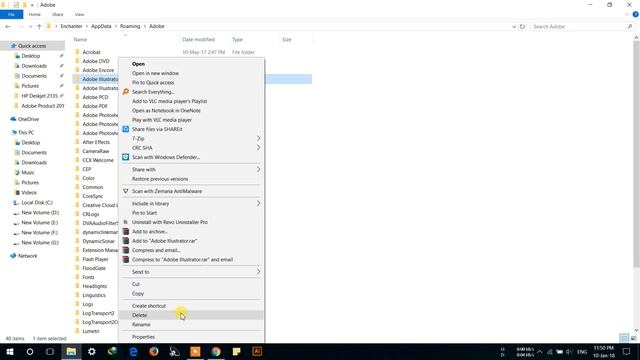Open File Explorer from the taskbar
This screenshot has height=360, width=640.
71,351
